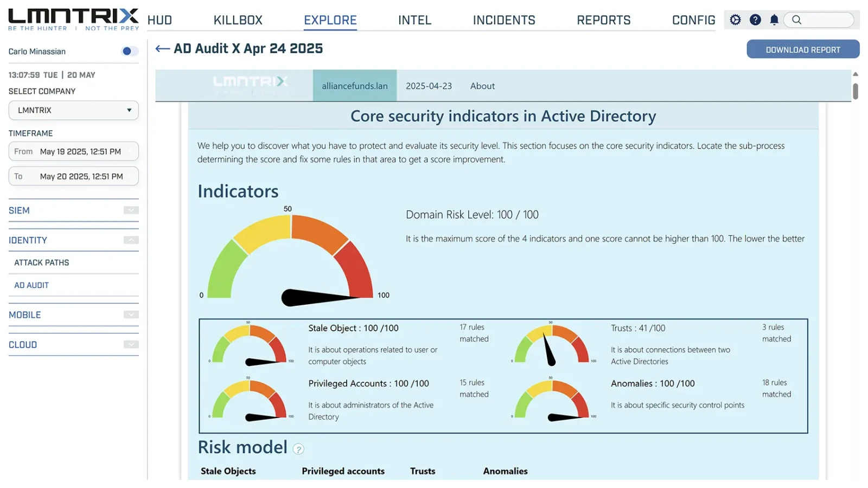Screen dimensions: 868x488
Task: Click the back arrow beside AD Audit X
Action: tap(162, 49)
